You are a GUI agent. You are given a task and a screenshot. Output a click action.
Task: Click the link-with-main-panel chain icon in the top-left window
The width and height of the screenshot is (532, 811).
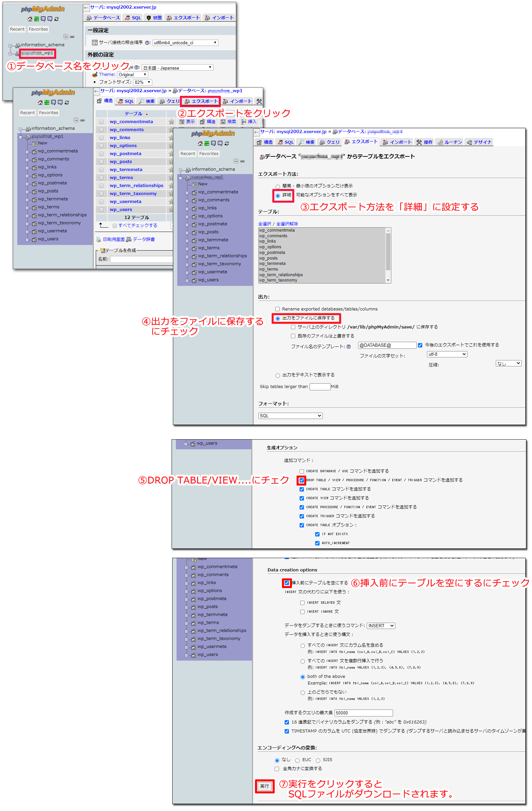point(72,37)
